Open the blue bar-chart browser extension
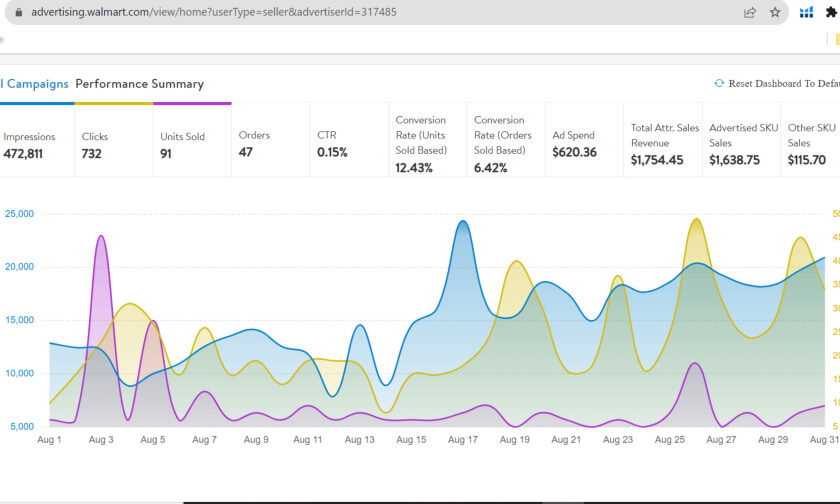This screenshot has height=504, width=840. [806, 12]
